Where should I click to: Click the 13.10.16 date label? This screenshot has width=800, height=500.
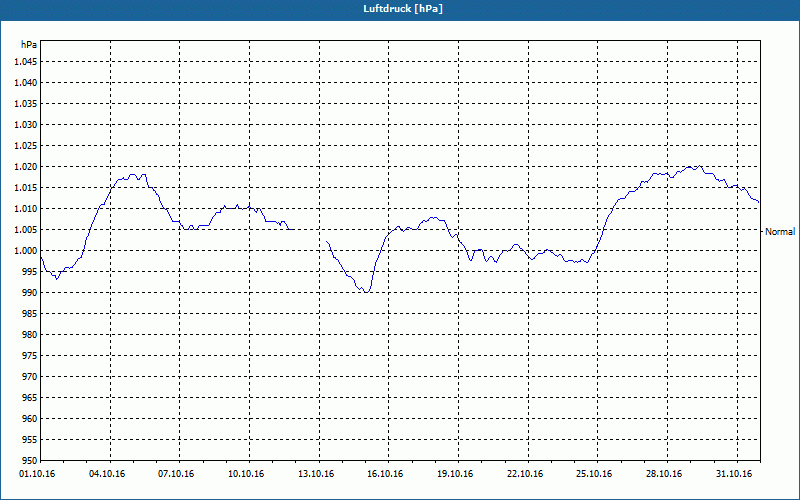(x=316, y=474)
